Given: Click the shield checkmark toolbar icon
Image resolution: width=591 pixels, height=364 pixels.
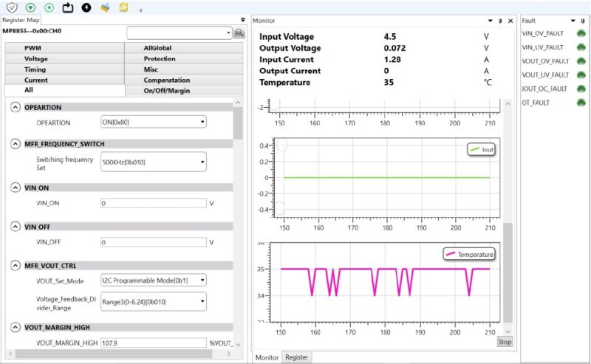Looking at the screenshot, I should (12, 7).
